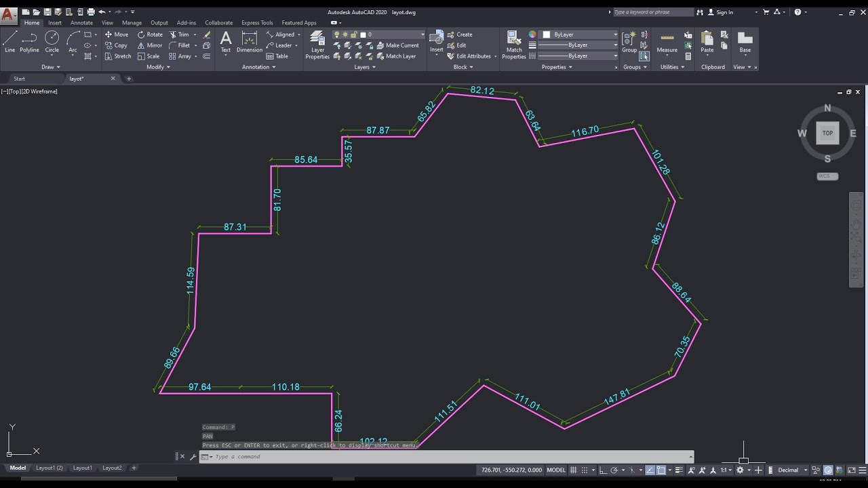Toggle polar tracking in status bar

tap(614, 470)
